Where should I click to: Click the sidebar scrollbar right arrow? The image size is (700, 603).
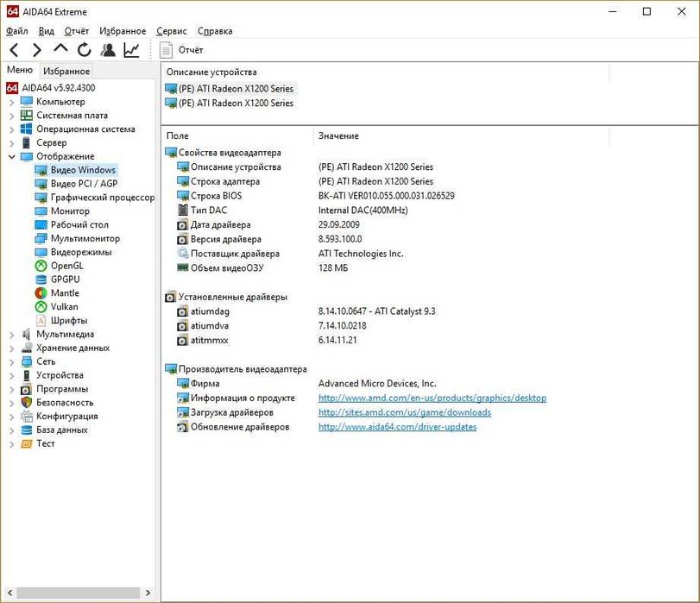point(148,593)
